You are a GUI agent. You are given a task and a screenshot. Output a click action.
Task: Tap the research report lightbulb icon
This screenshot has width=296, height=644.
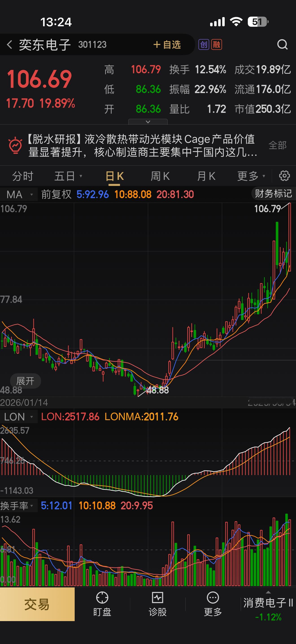pyautogui.click(x=15, y=145)
